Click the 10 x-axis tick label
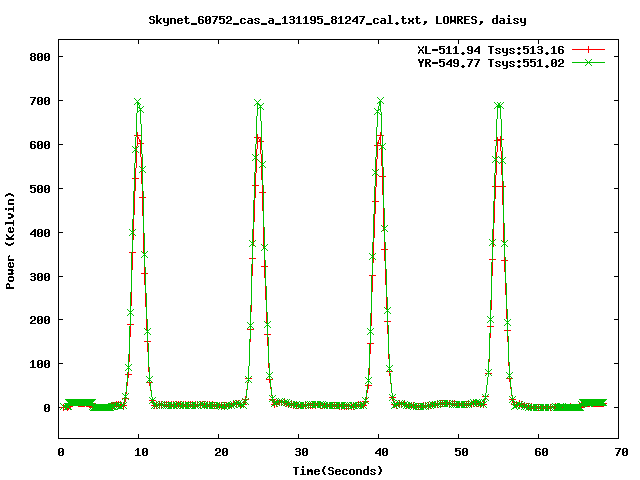This screenshot has width=640, height=480. (141, 452)
